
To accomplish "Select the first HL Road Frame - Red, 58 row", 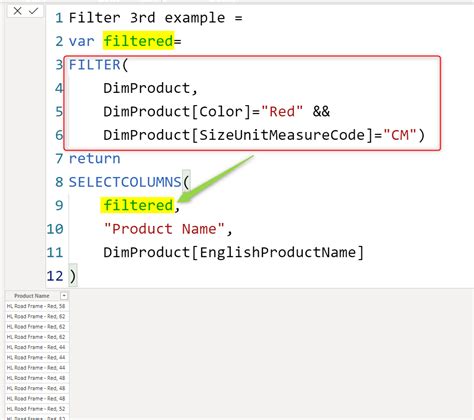I will point(36,306).
